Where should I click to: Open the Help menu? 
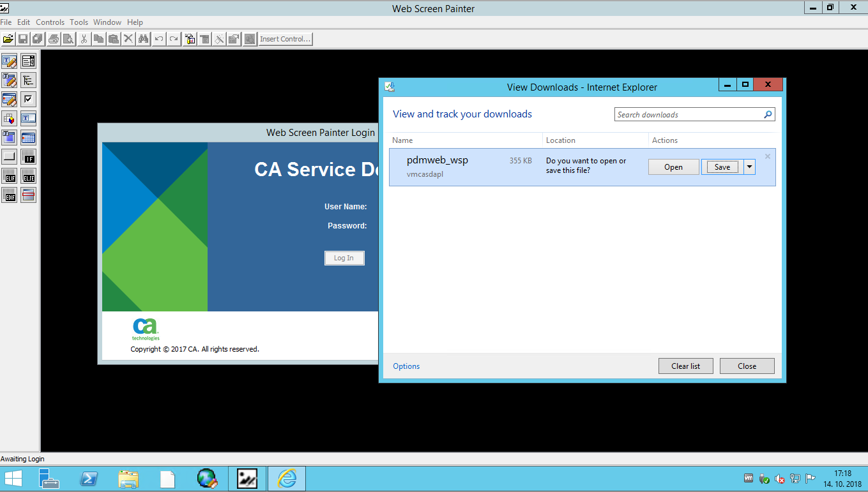coord(135,22)
